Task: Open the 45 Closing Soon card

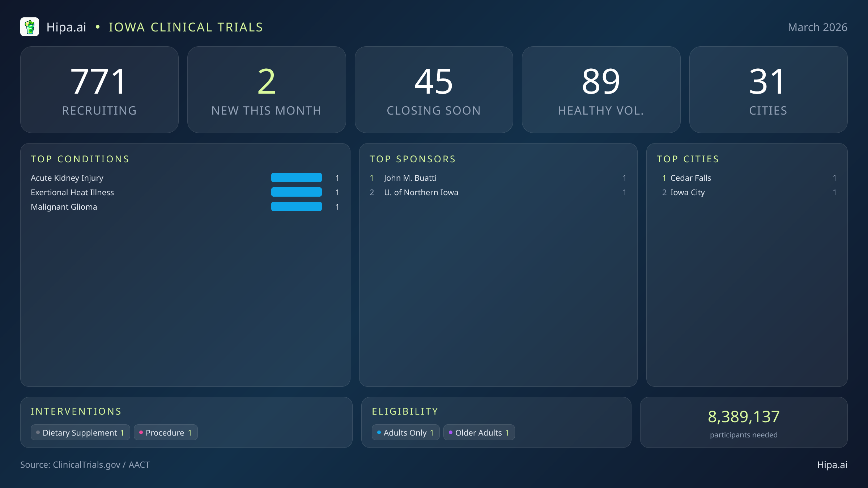Action: click(434, 89)
